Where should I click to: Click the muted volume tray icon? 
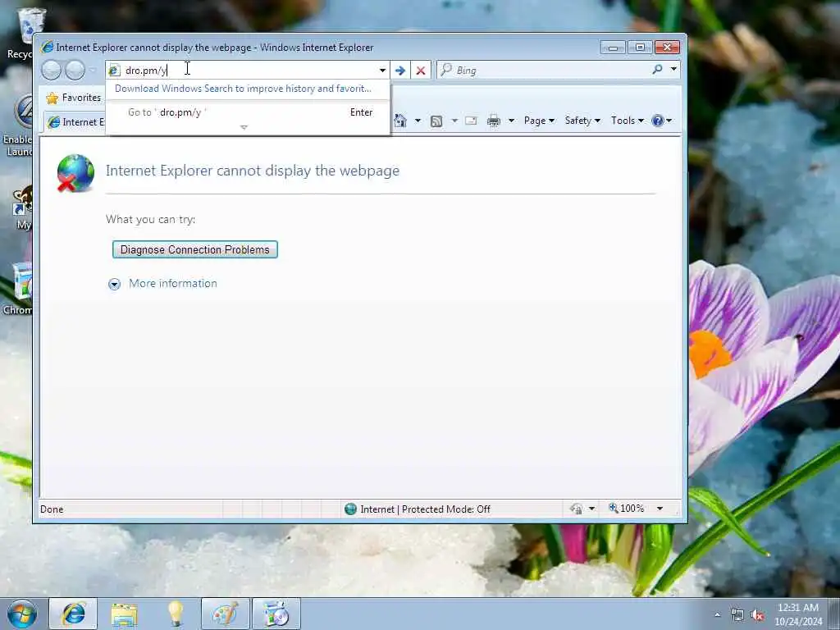(757, 615)
